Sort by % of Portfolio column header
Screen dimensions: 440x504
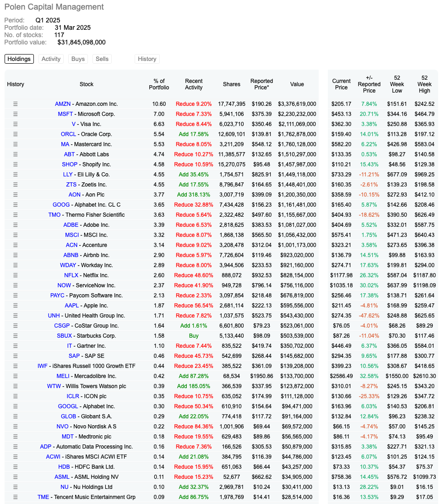(x=159, y=84)
